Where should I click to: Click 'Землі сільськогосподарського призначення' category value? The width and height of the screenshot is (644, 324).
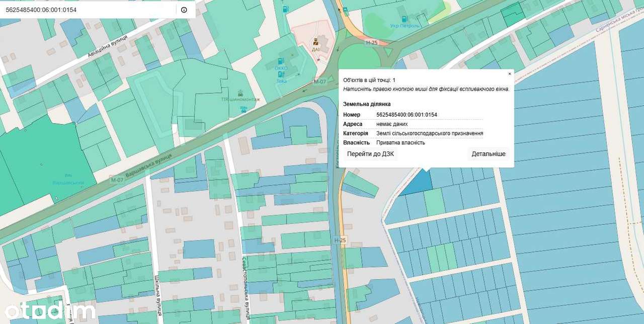point(430,133)
